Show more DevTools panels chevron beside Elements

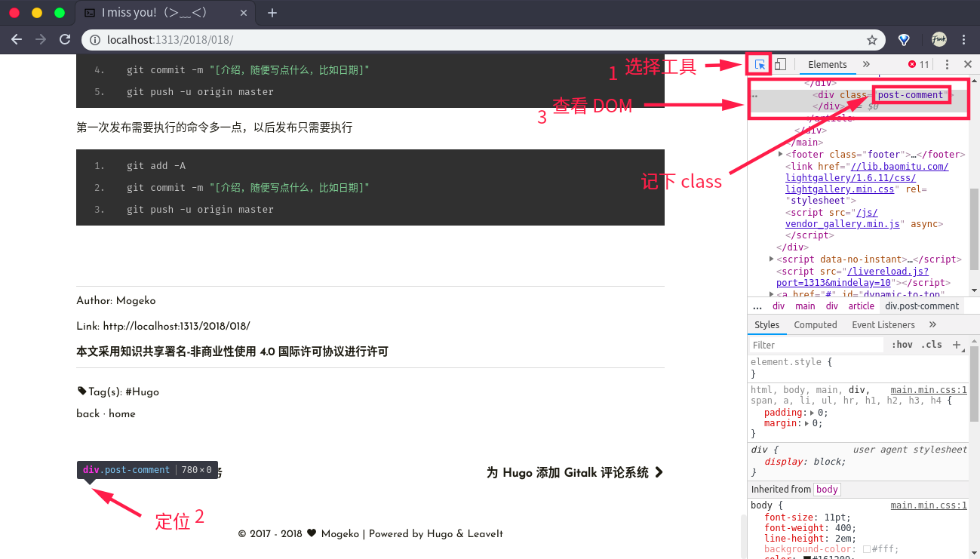pyautogui.click(x=866, y=65)
